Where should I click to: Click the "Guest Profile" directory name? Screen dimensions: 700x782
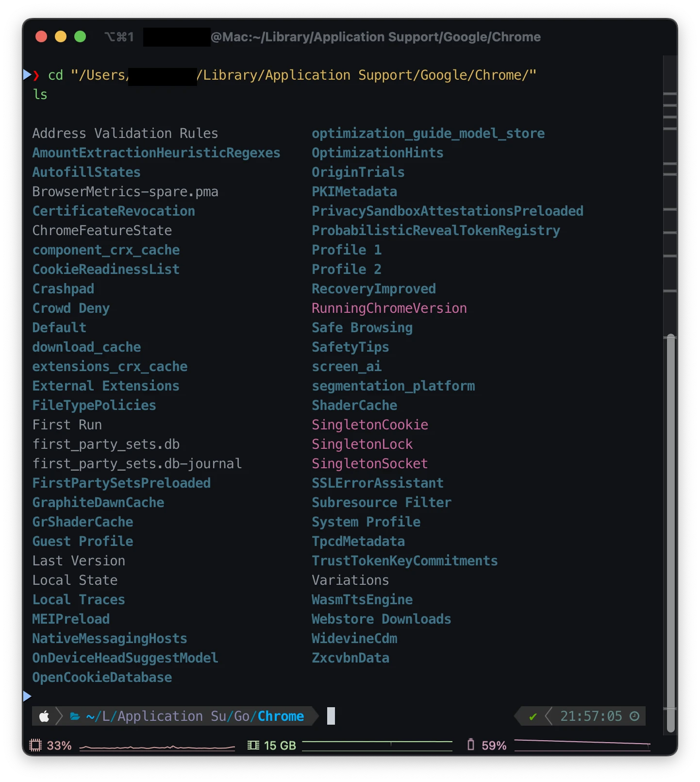click(83, 542)
